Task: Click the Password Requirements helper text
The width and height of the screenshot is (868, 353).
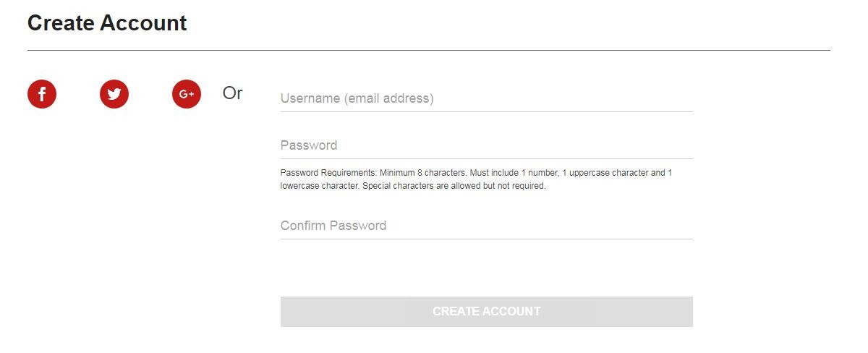Action: pos(476,179)
